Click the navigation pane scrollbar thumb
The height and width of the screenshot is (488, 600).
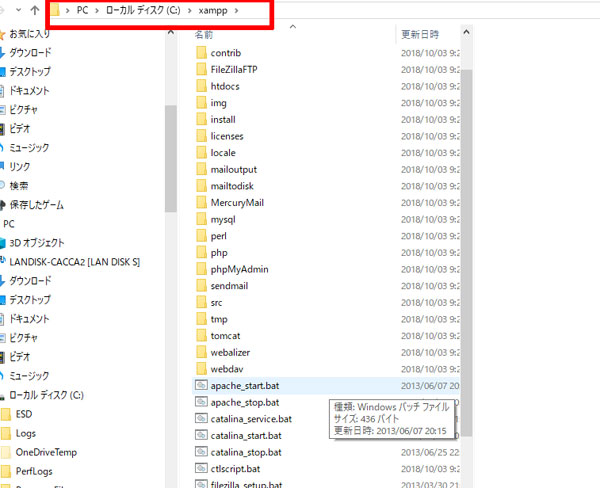point(171,158)
